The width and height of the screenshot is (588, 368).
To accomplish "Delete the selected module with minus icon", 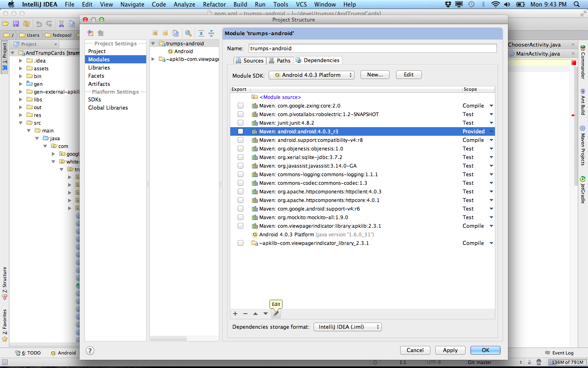I will coord(165,33).
